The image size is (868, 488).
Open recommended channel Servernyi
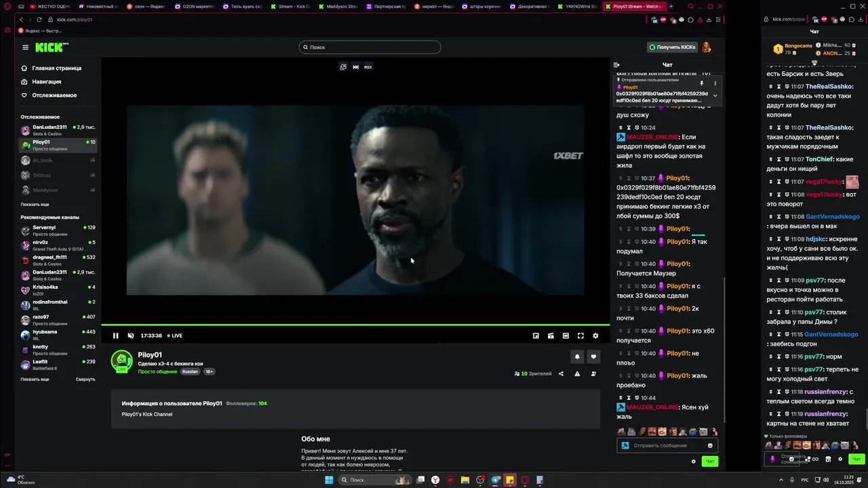pyautogui.click(x=58, y=230)
